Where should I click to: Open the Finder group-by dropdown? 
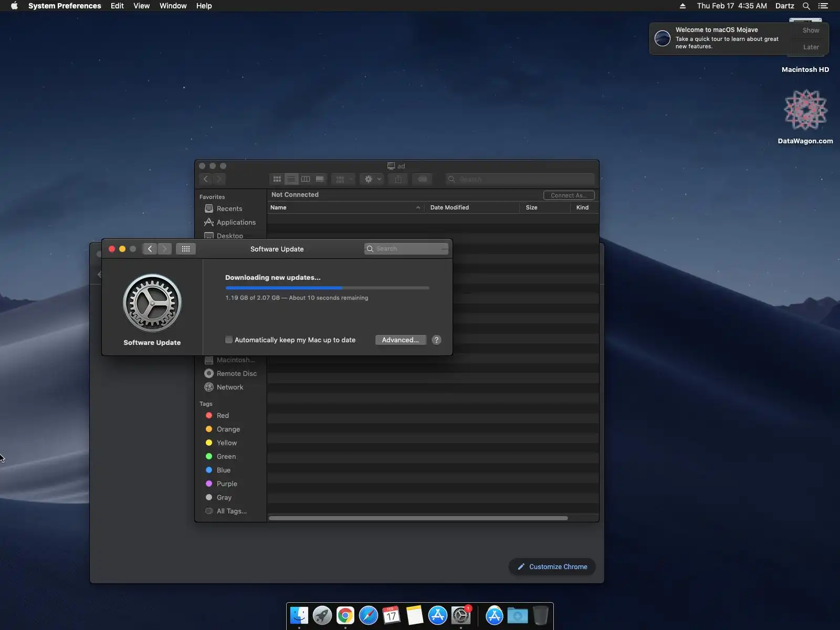click(344, 179)
